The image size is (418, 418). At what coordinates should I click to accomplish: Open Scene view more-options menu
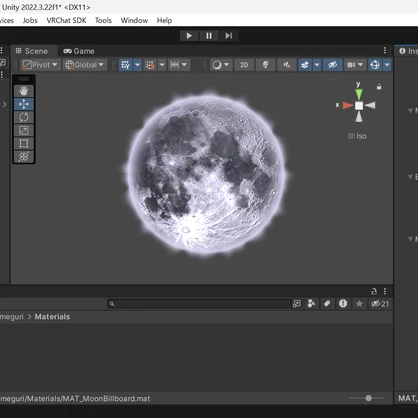[385, 50]
